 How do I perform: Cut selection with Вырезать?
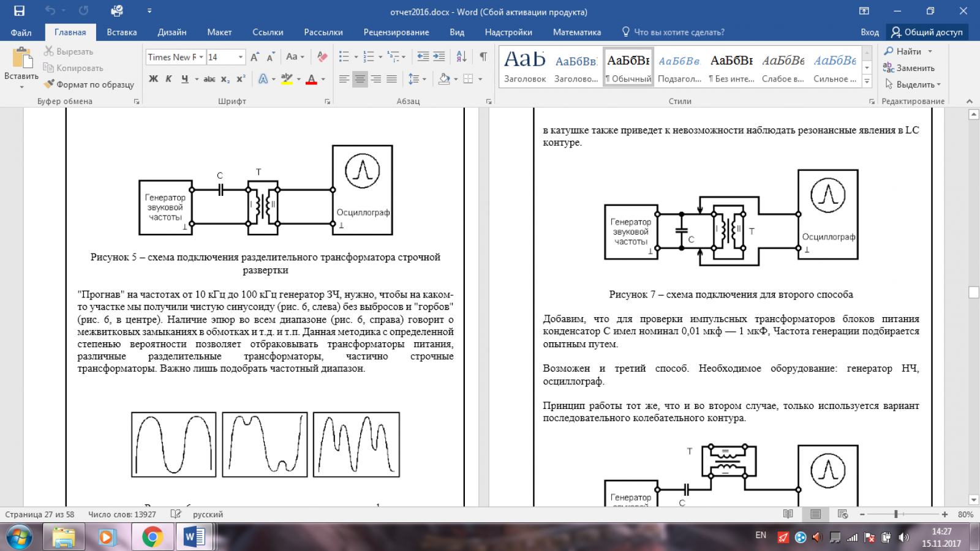tap(69, 51)
